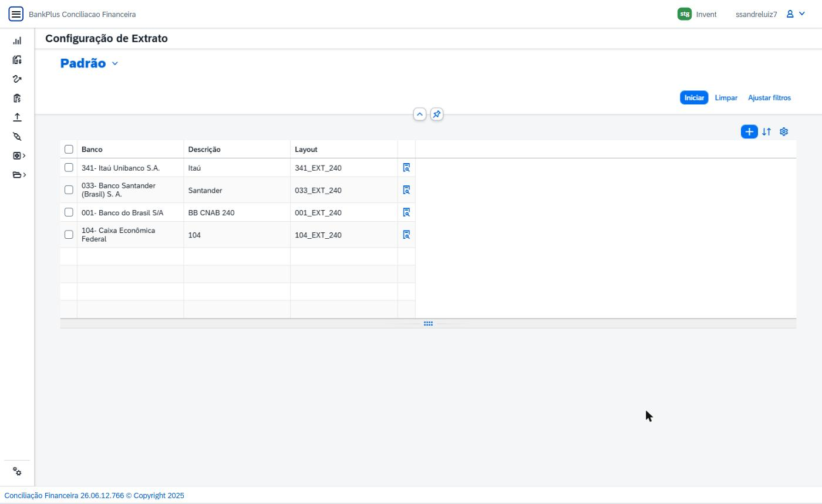Collapse the filter header with chevron button
The image size is (822, 504).
(420, 114)
